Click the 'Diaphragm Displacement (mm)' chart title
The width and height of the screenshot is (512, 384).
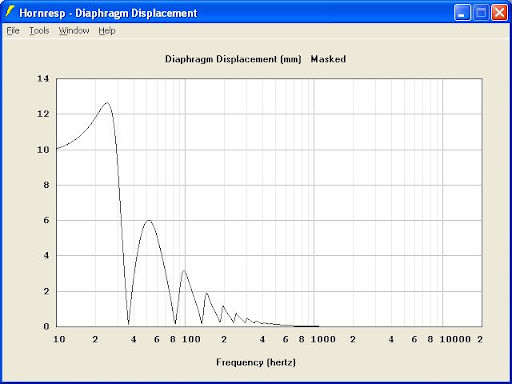(x=233, y=59)
